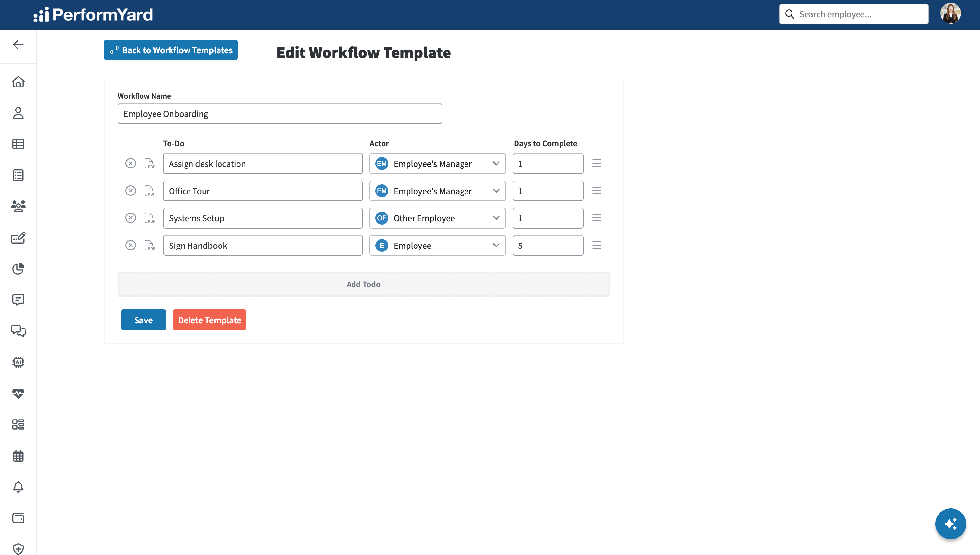
Task: Open single comment feedback icon in sidebar
Action: coord(18,300)
